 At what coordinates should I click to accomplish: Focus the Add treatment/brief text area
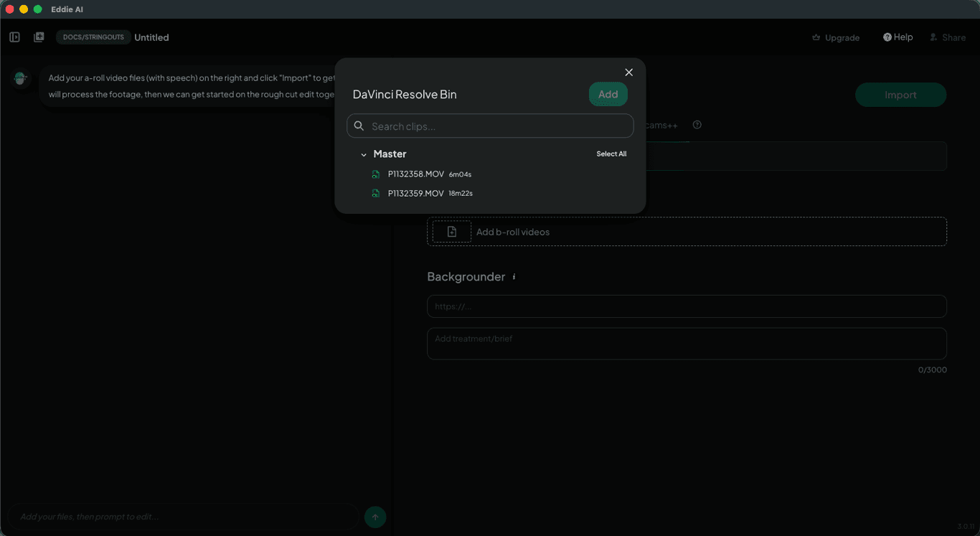pos(687,344)
